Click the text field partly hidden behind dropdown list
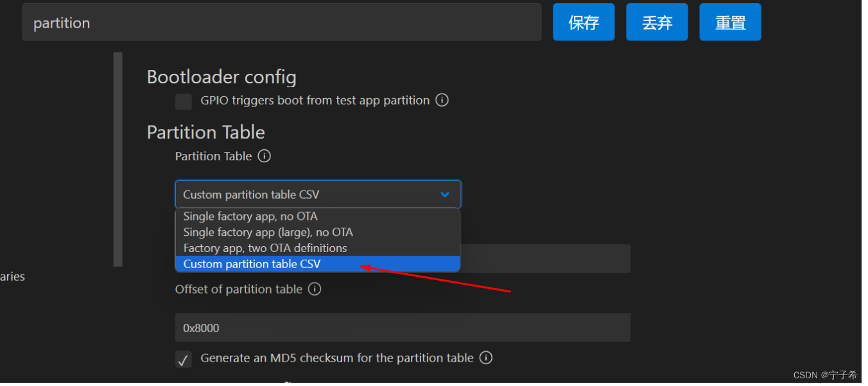 pyautogui.click(x=546, y=258)
